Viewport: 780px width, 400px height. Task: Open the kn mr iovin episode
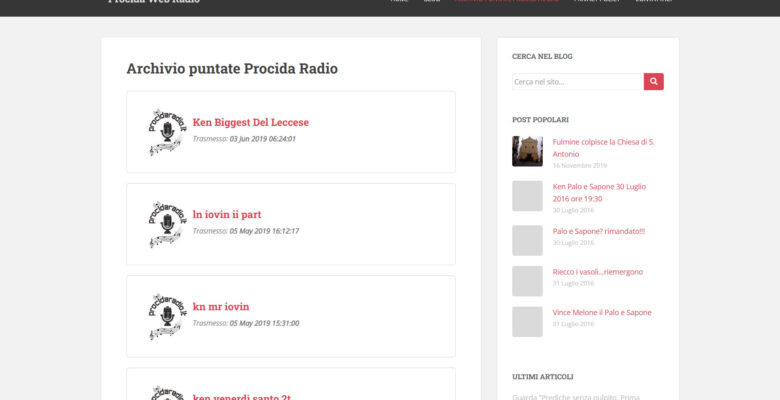tap(221, 307)
